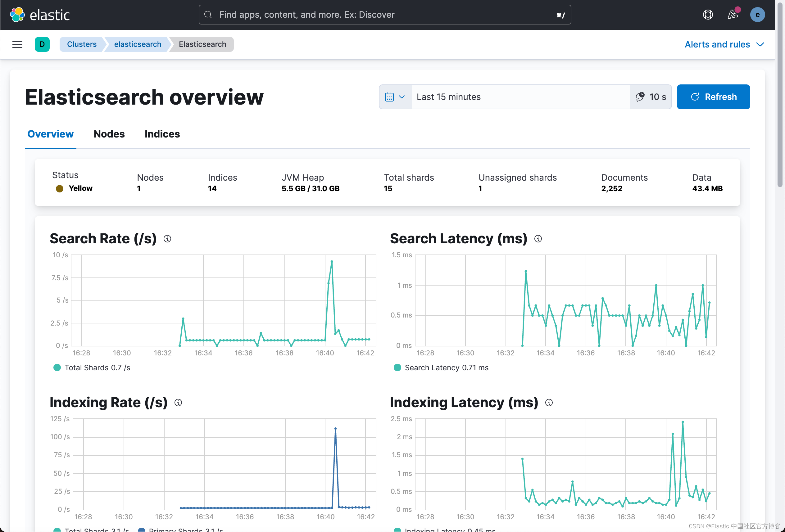This screenshot has width=785, height=532.
Task: Open the help icon in the header
Action: tap(708, 15)
